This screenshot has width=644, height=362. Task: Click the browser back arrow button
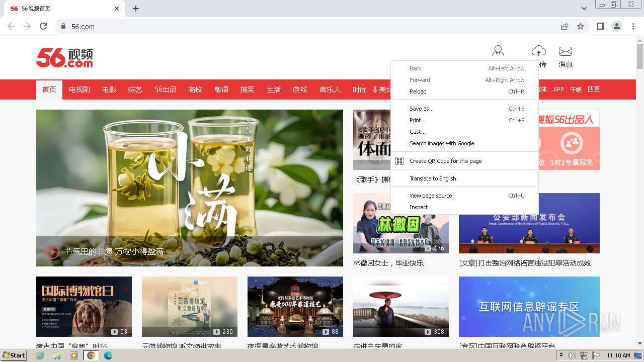[11, 26]
